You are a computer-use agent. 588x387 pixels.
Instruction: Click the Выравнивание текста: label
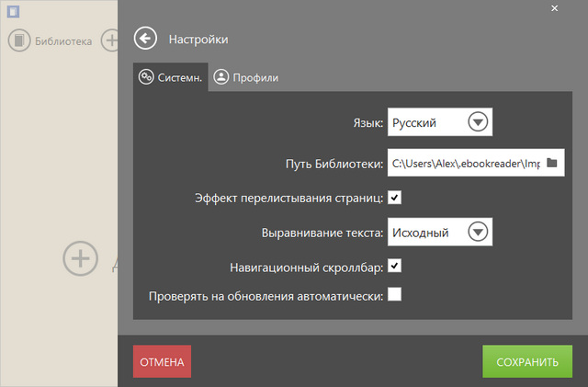tap(322, 233)
